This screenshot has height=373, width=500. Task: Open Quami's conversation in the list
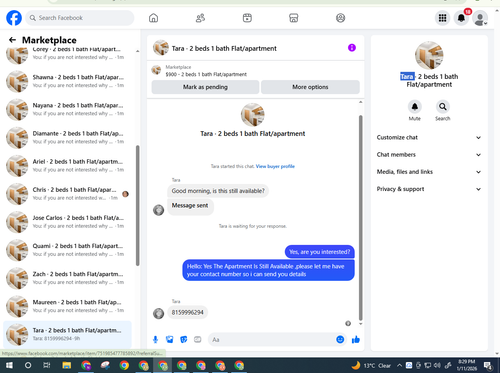tap(68, 250)
